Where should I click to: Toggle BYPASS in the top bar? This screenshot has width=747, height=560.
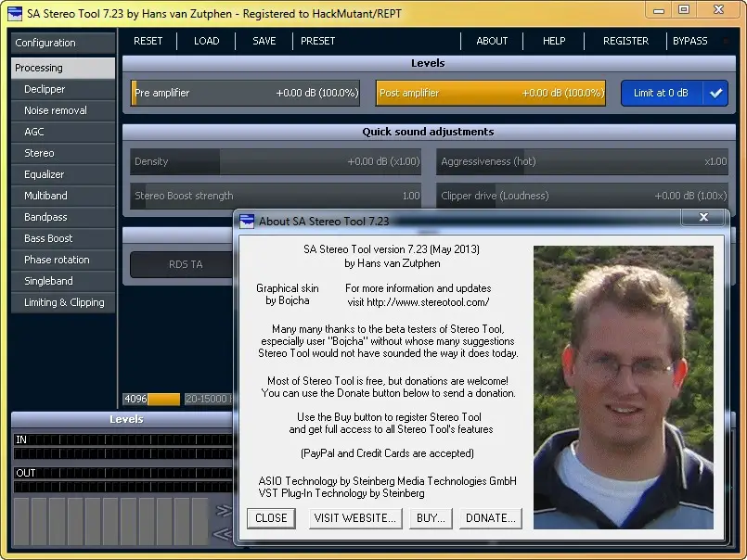click(x=689, y=41)
